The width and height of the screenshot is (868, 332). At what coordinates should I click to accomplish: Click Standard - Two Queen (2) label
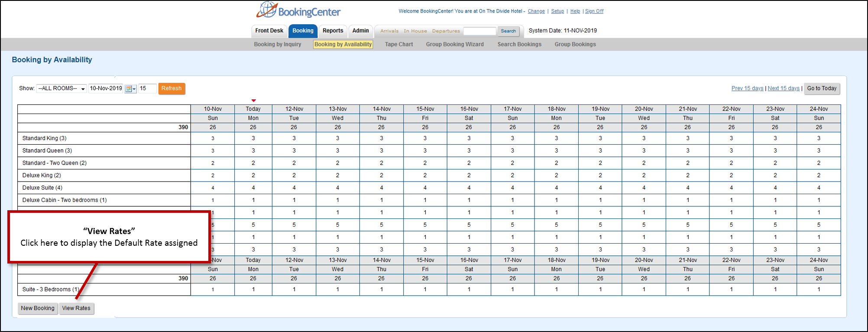(55, 163)
